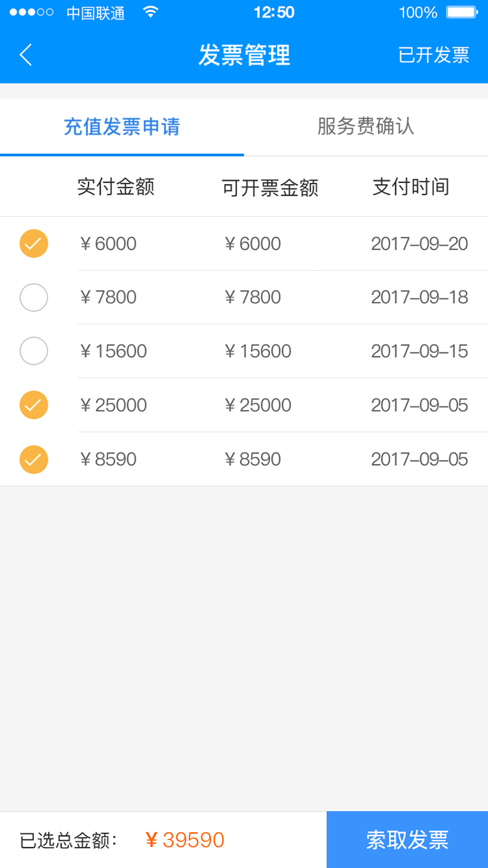
Task: Tap the 2017-09-18 payment date
Action: click(419, 297)
